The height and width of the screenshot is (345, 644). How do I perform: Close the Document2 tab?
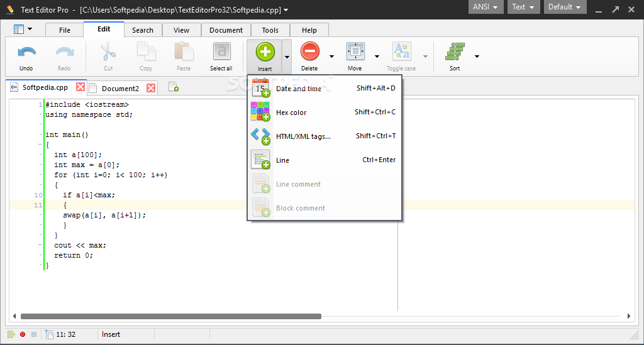[x=151, y=88]
